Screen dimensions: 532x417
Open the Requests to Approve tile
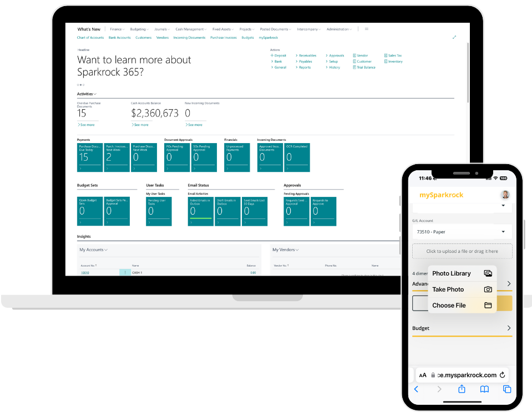point(323,211)
